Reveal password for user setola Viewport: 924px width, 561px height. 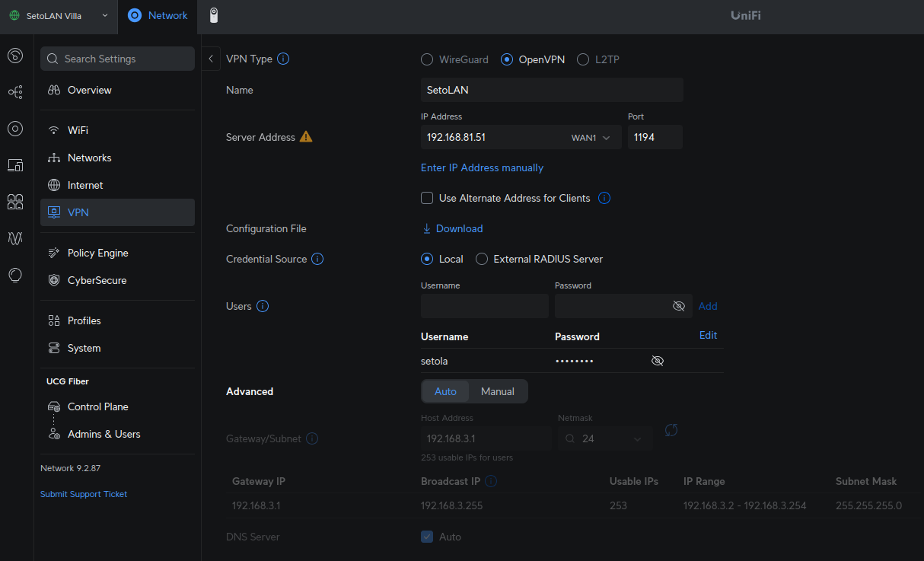(x=658, y=361)
